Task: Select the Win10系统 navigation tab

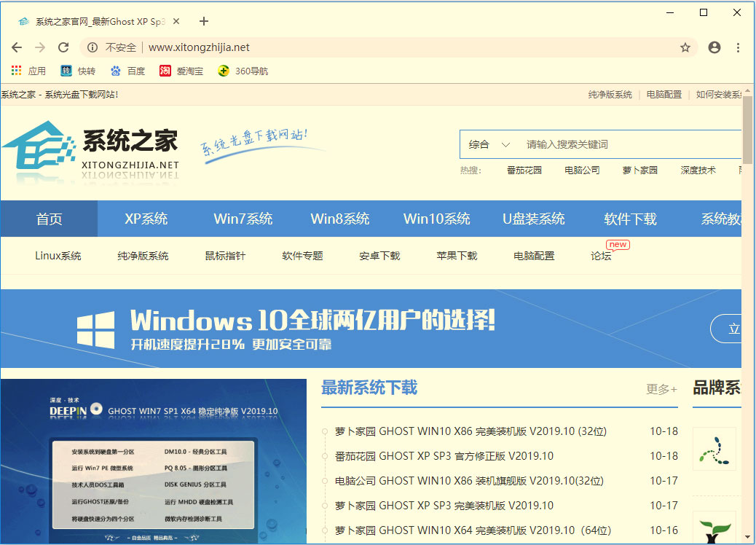Action: (x=437, y=219)
